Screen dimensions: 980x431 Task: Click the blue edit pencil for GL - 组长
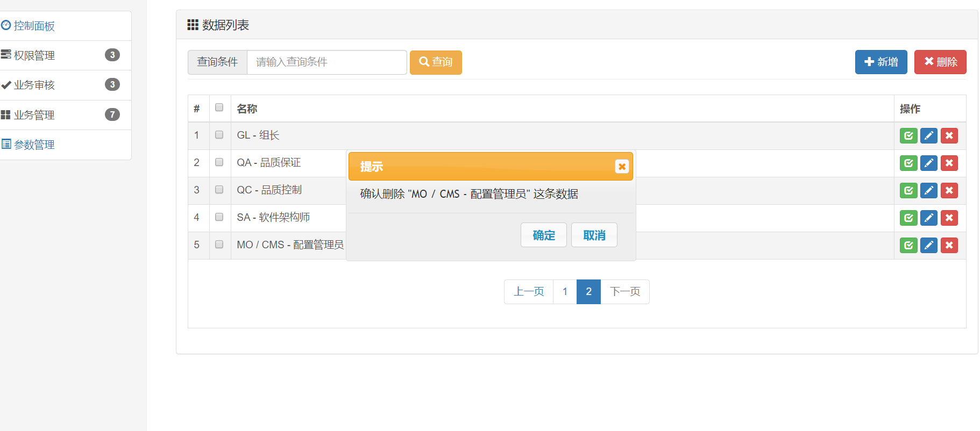[929, 135]
